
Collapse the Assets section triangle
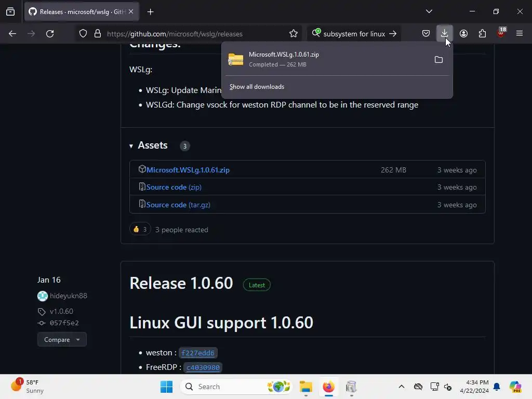(x=131, y=146)
